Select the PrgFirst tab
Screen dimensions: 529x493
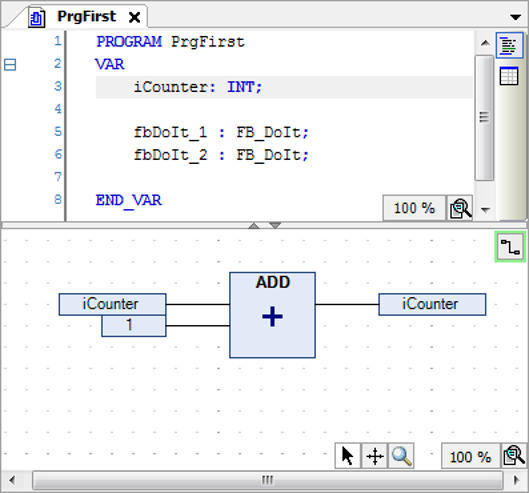click(x=86, y=16)
